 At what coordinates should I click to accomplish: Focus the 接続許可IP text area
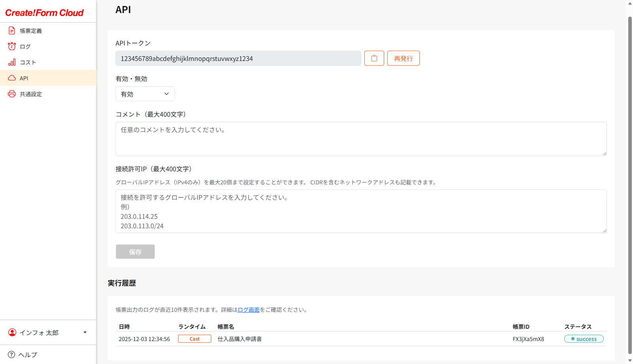[361, 211]
